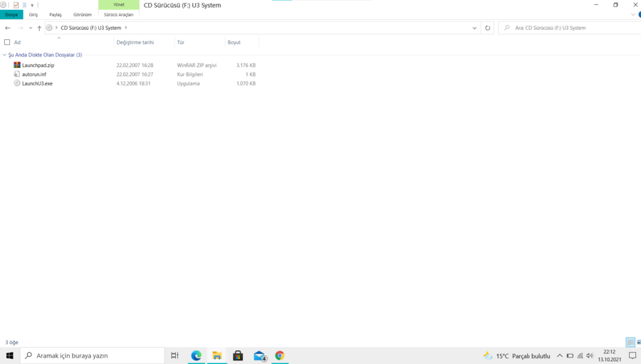Open the notification center icon
This screenshot has height=364, width=641.
coord(632,355)
